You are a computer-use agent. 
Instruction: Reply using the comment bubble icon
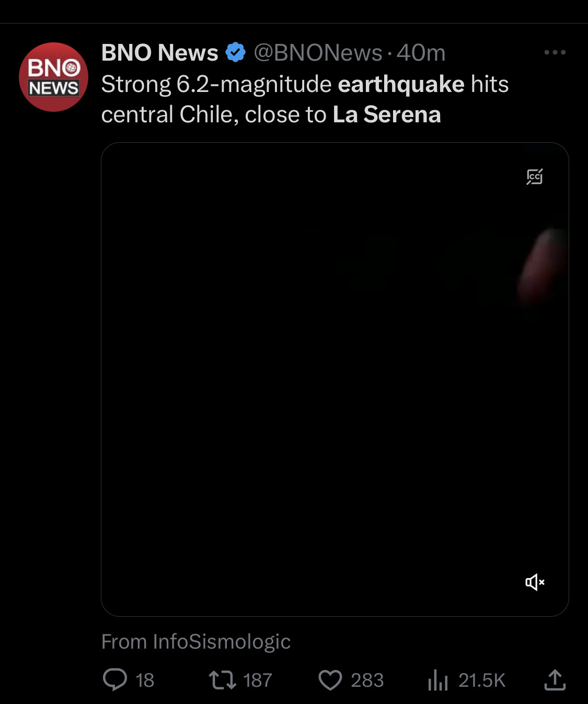115,680
